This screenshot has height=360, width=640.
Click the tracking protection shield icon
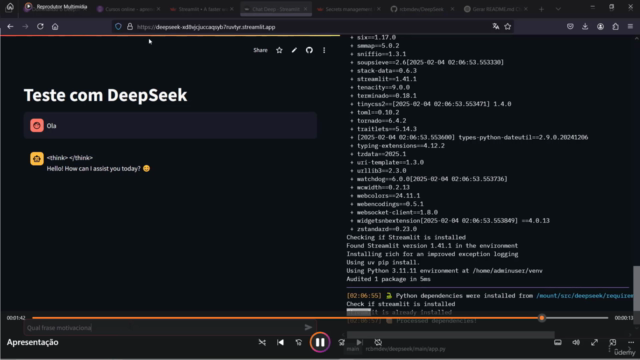(118, 27)
